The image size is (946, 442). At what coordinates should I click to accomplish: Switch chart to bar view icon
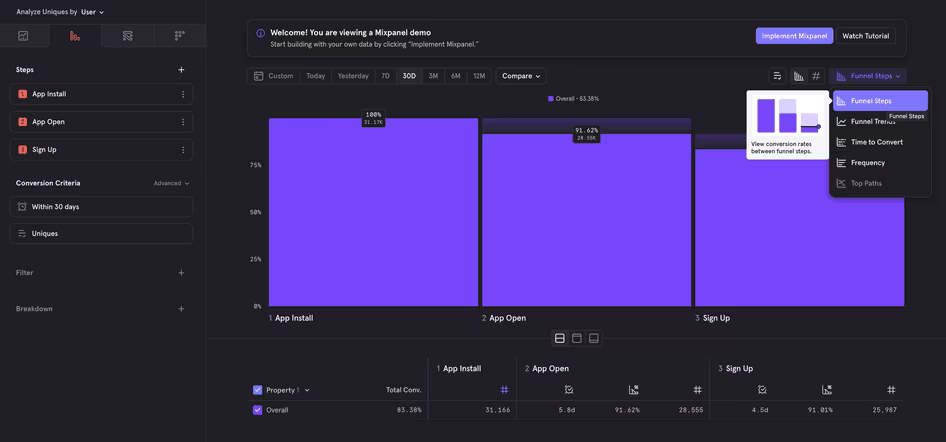point(799,76)
